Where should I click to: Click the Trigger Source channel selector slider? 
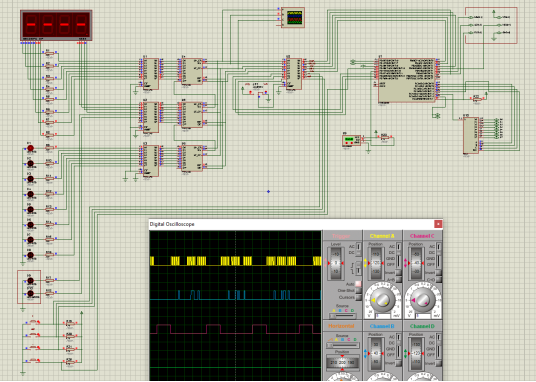coord(342,316)
